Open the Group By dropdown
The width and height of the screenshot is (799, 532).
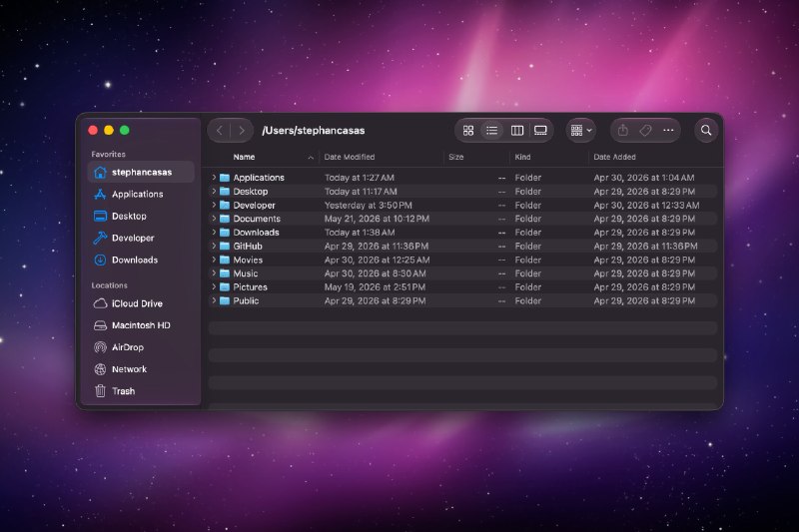[581, 131]
